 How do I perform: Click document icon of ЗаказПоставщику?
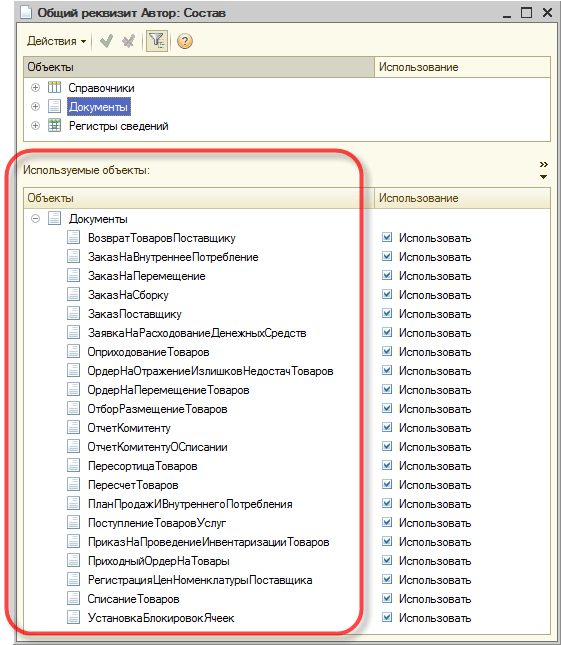click(73, 313)
